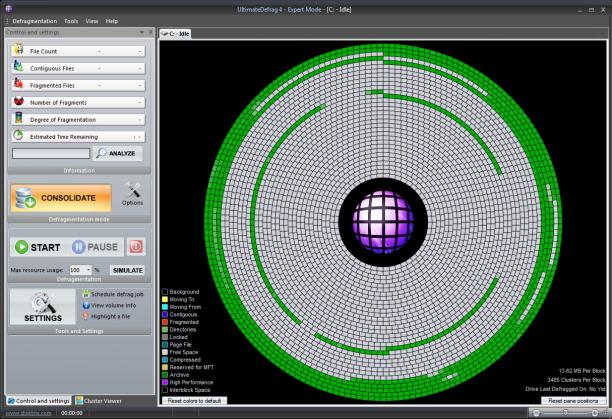The height and width of the screenshot is (419, 612).
Task: Click the Highlight a file icon
Action: click(86, 316)
